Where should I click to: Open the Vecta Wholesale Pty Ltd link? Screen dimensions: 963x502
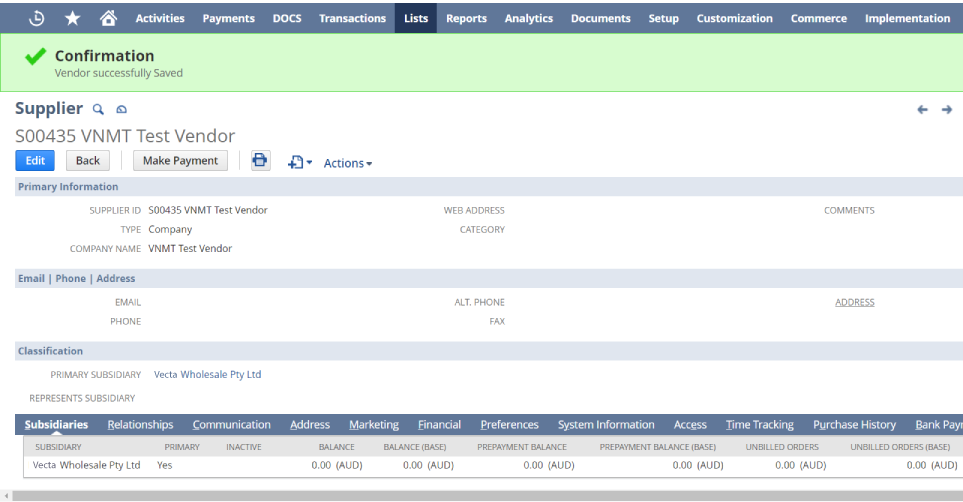208,374
